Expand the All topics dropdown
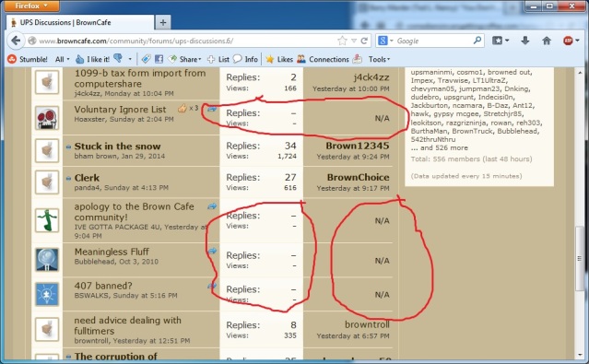Screen dimensions: 589x364 62,59
